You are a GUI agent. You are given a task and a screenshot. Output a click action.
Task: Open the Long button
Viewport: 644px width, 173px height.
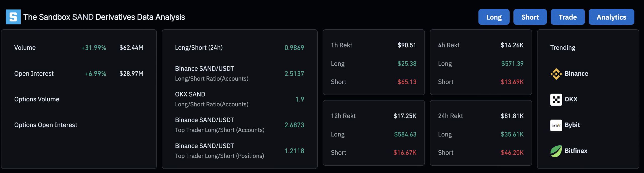494,17
